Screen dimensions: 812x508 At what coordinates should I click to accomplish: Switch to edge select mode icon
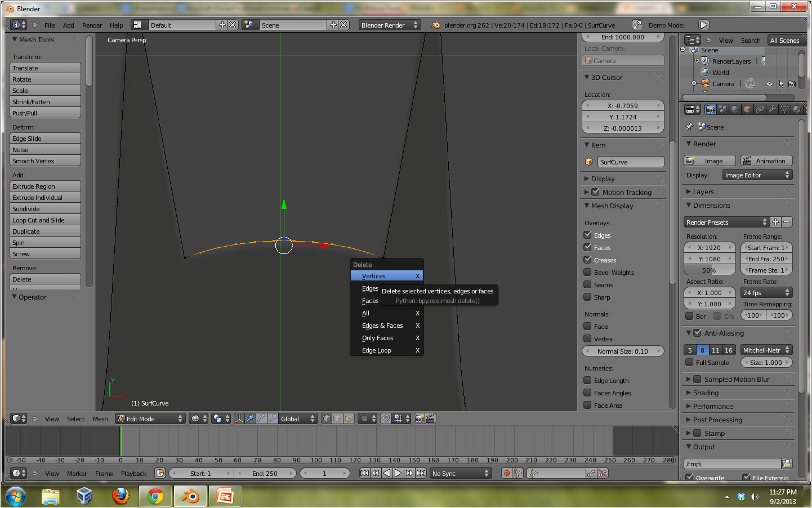338,418
